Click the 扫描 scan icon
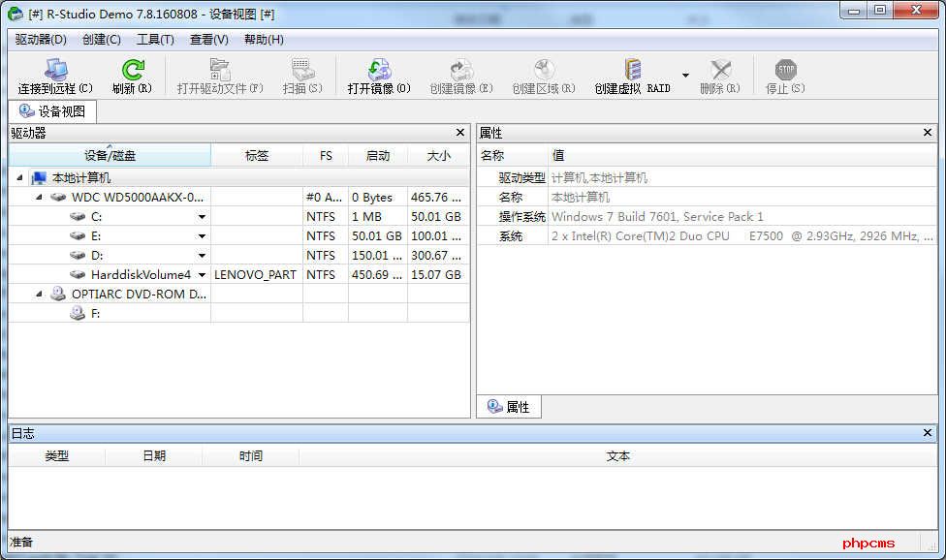The width and height of the screenshot is (946, 560). (x=301, y=70)
